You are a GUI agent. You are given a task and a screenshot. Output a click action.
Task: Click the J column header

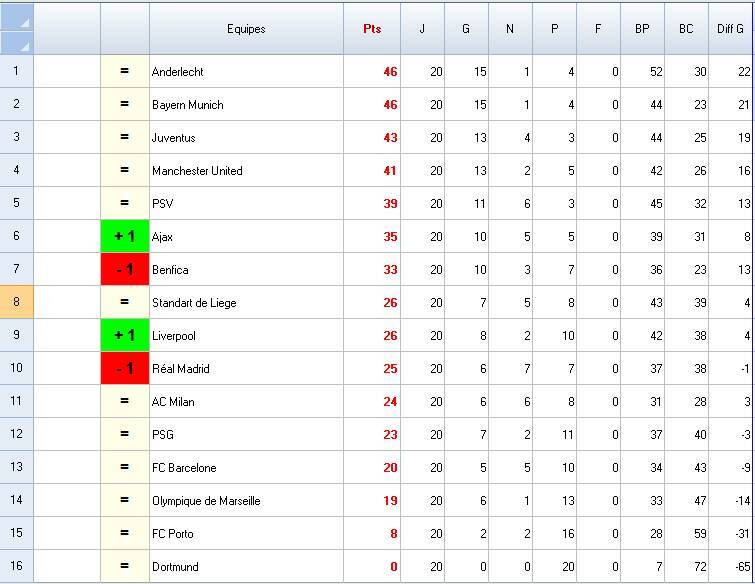click(422, 29)
